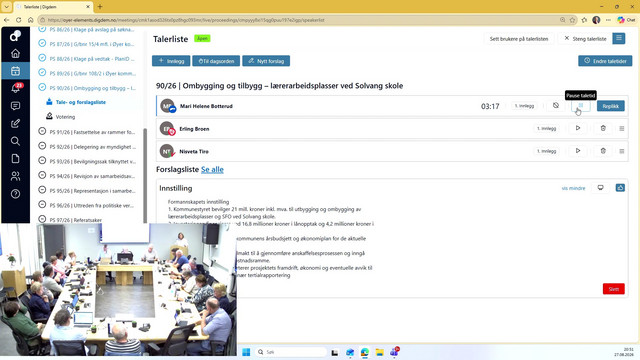Open the participants people icon
This screenshot has width=640, height=360.
15,176
